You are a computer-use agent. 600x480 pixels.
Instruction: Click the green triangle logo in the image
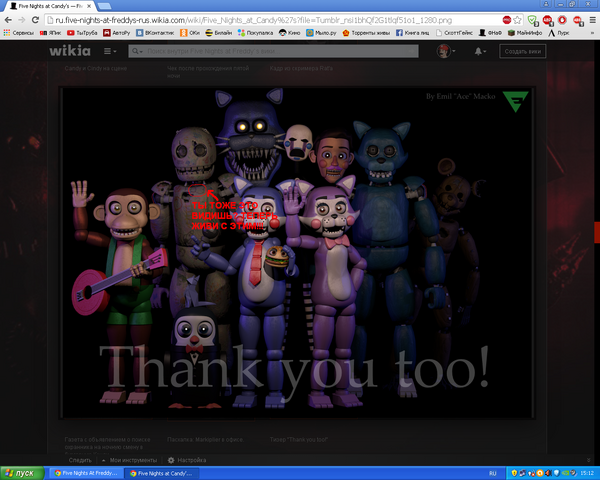(x=515, y=101)
